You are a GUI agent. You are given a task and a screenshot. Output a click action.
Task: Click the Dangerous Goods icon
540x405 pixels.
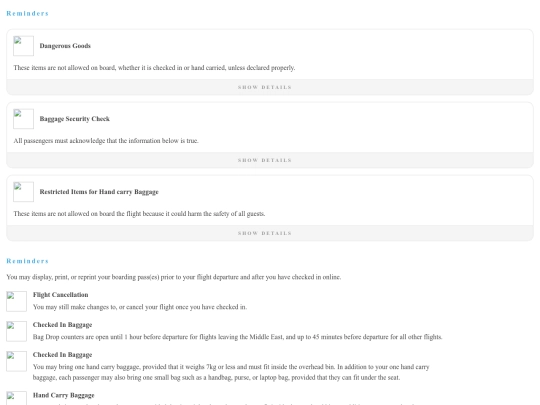pyautogui.click(x=23, y=46)
